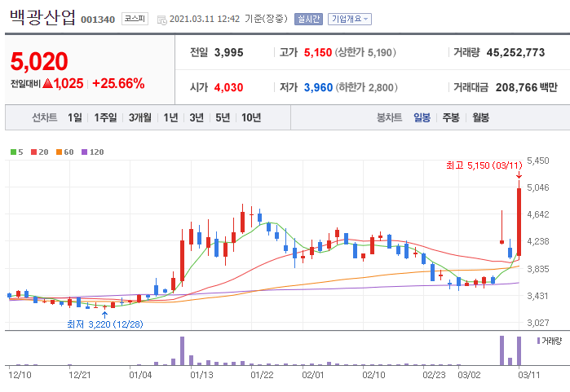Click the 시가 value 4,030
The height and width of the screenshot is (392, 570).
tap(228, 87)
